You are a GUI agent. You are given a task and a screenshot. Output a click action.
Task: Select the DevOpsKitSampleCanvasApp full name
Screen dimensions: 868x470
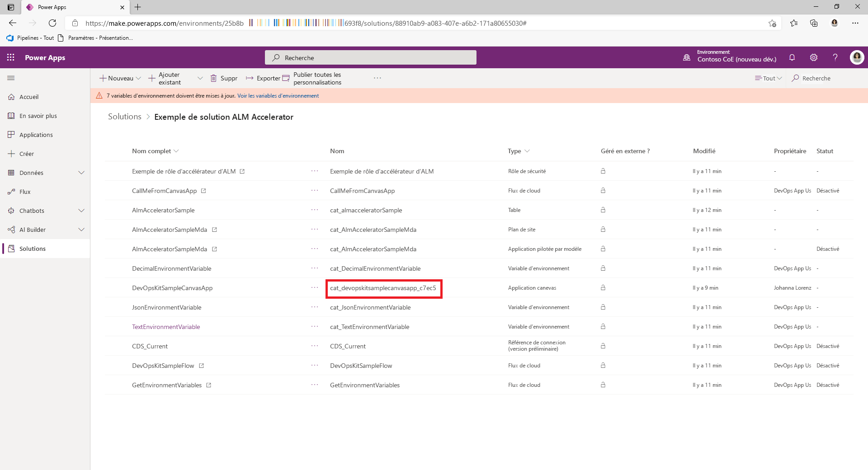[172, 288]
